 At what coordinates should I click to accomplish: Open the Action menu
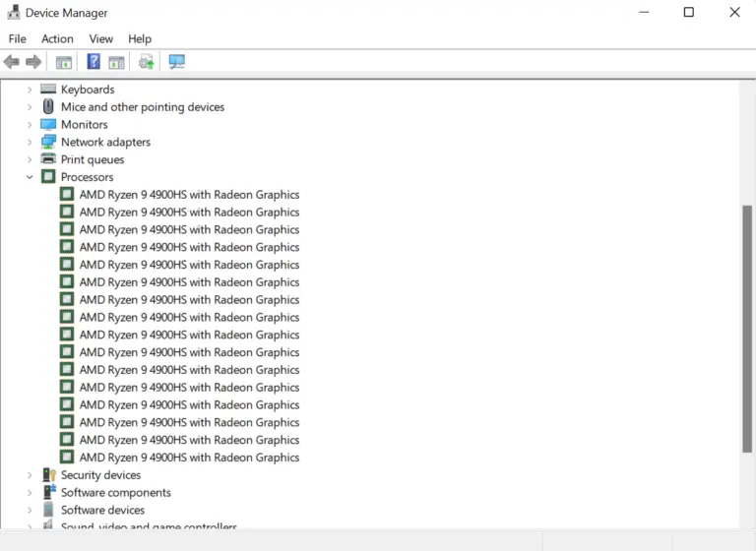point(57,38)
